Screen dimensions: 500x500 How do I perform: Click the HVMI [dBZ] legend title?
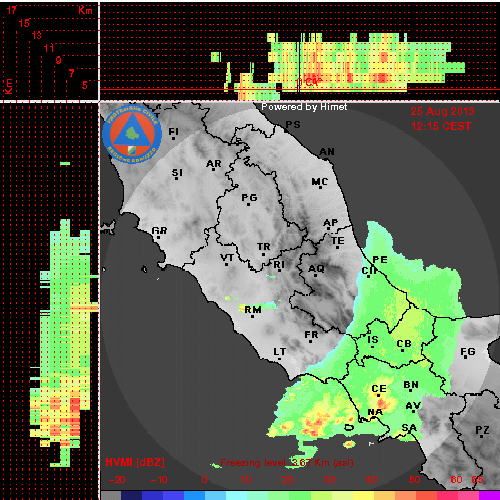(135, 462)
